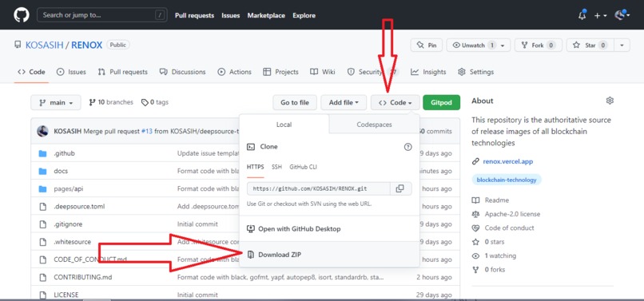Open the Actions tab
644x301 pixels.
(235, 72)
